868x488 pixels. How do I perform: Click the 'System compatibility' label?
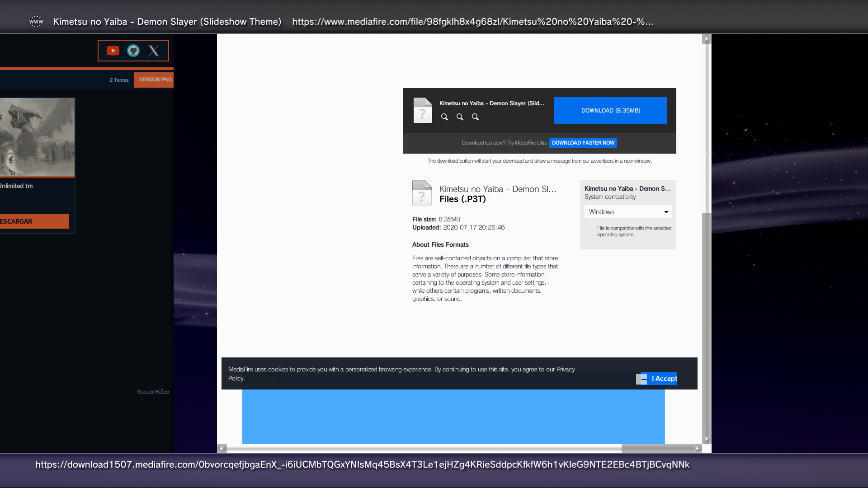610,197
